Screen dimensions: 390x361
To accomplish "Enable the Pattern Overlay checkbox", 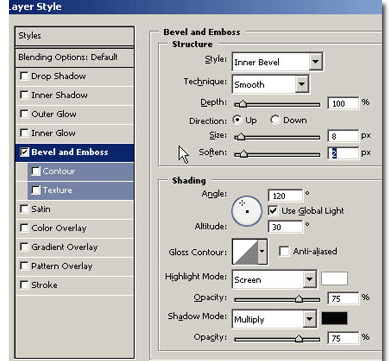I will point(24,266).
